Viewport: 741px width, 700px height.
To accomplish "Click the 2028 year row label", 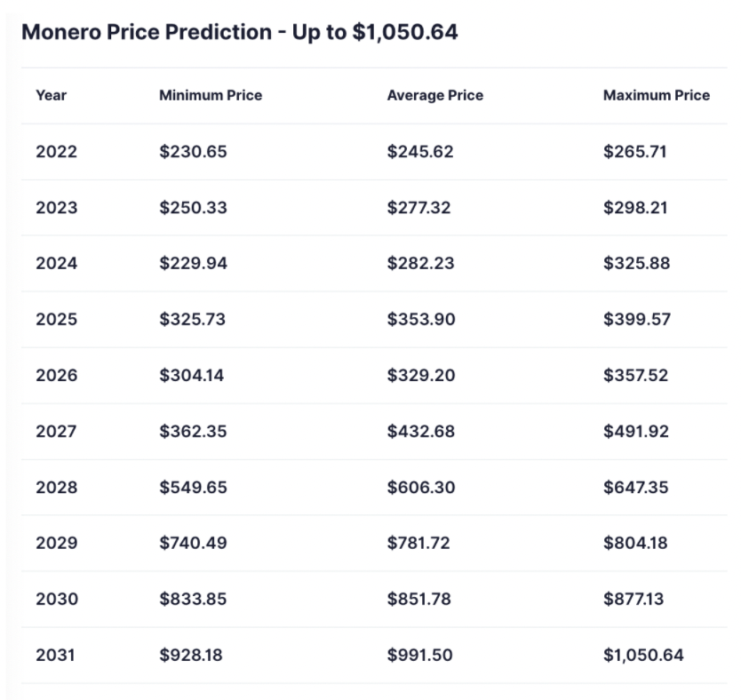I will tap(57, 488).
